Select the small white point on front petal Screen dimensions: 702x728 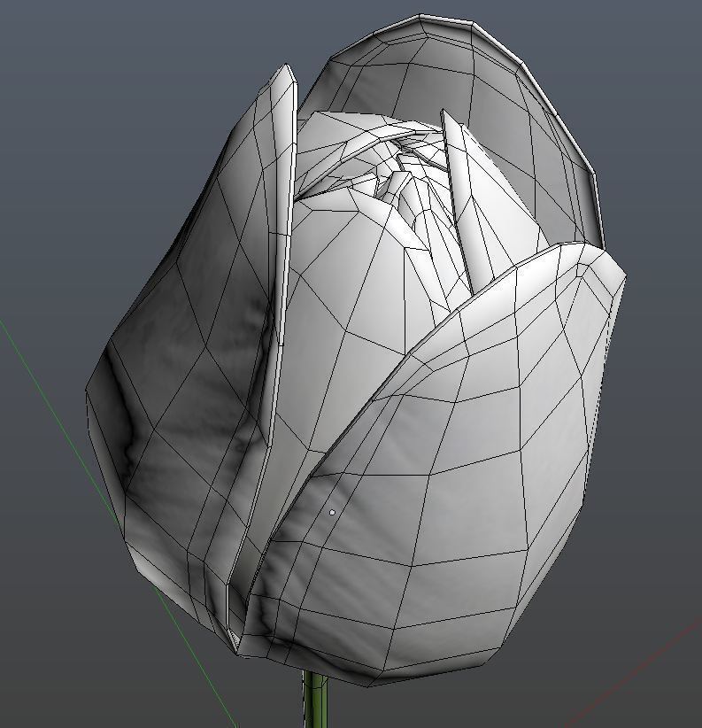[x=332, y=512]
